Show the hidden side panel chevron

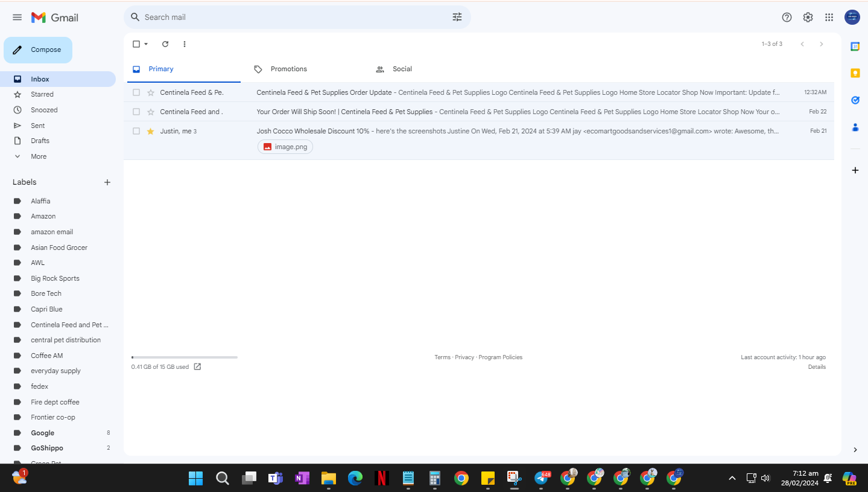855,450
